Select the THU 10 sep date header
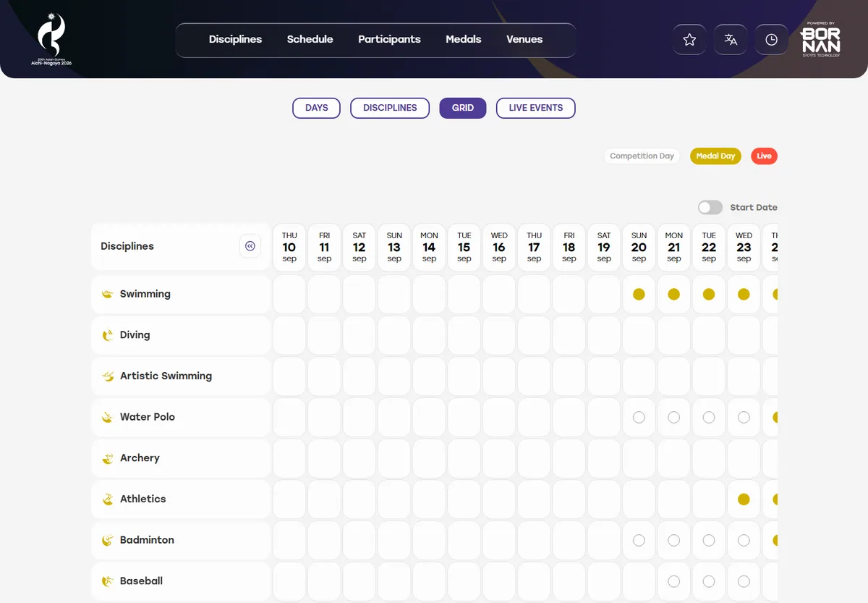The width and height of the screenshot is (868, 603). (289, 247)
